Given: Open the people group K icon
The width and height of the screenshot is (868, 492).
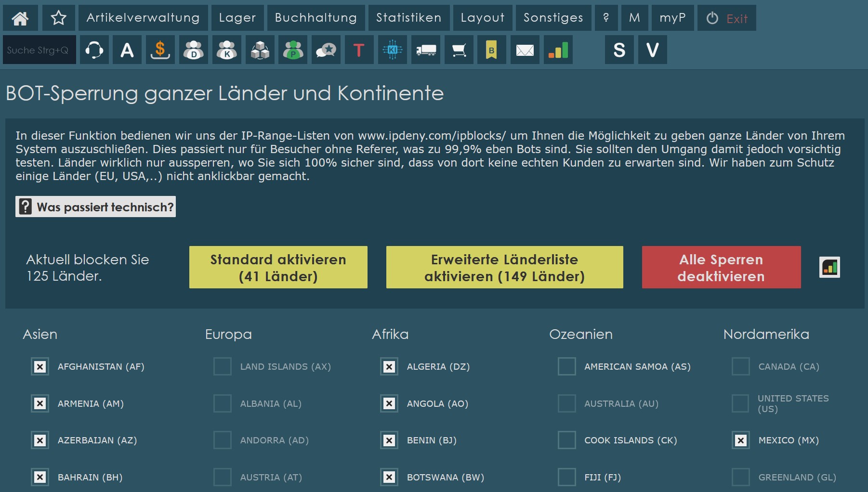Looking at the screenshot, I should tap(227, 50).
